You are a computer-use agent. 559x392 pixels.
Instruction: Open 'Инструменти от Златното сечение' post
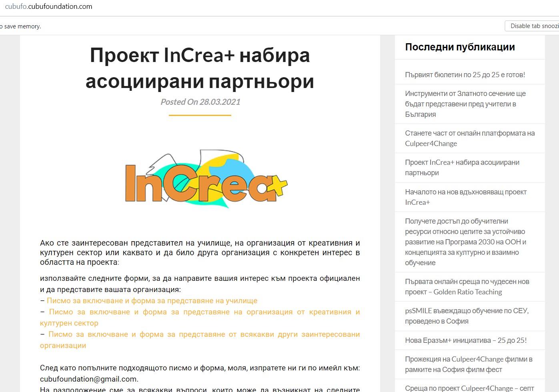pos(465,104)
